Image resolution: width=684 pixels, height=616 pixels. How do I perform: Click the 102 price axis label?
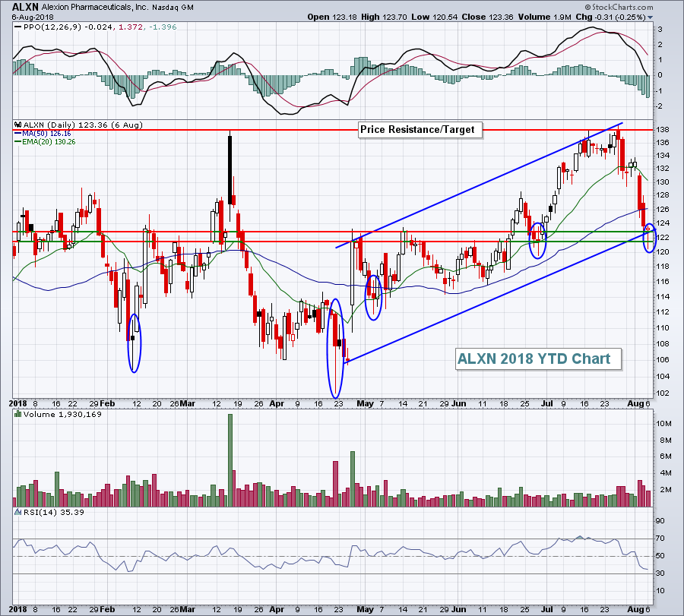point(663,393)
